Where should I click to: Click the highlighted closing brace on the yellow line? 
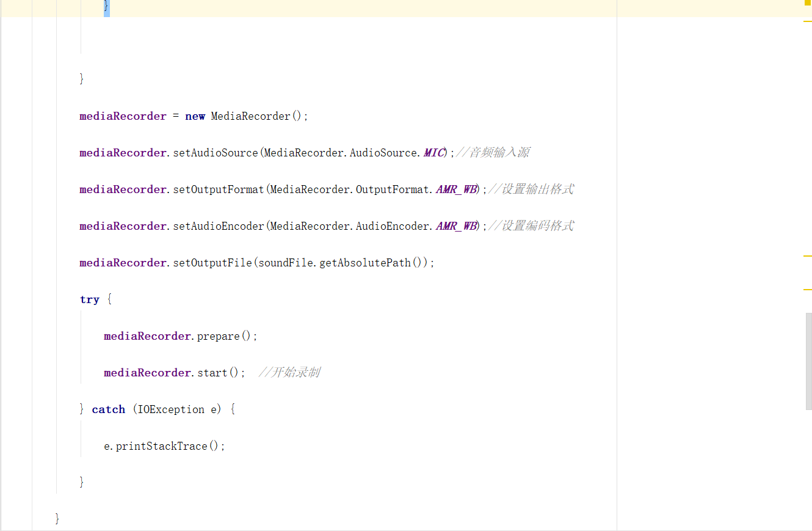coord(106,7)
